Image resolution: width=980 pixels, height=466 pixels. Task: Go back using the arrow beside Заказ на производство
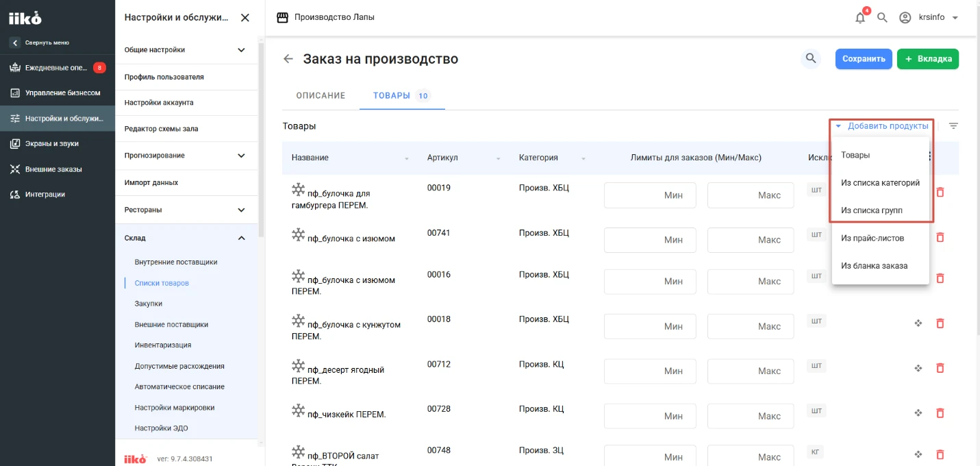pos(288,59)
